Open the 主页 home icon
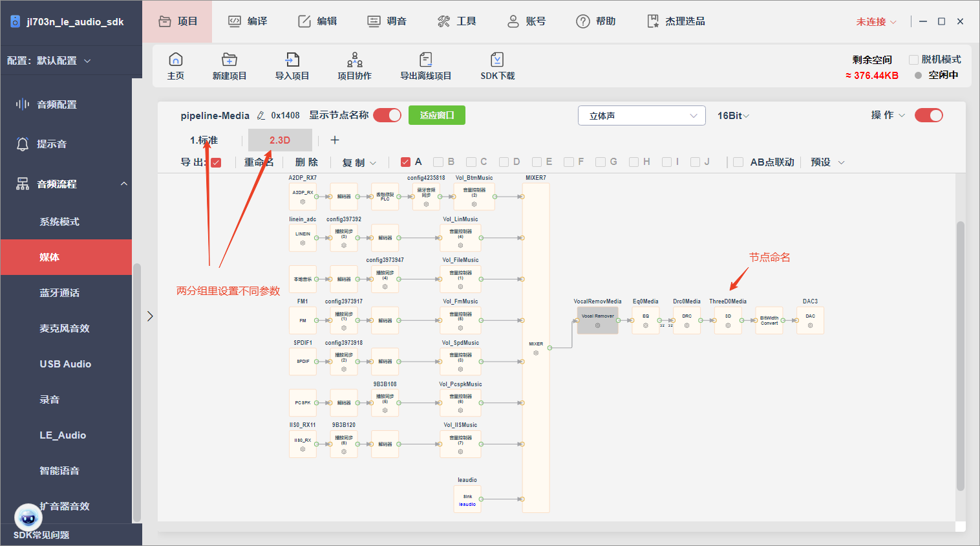980x546 pixels. [x=175, y=60]
